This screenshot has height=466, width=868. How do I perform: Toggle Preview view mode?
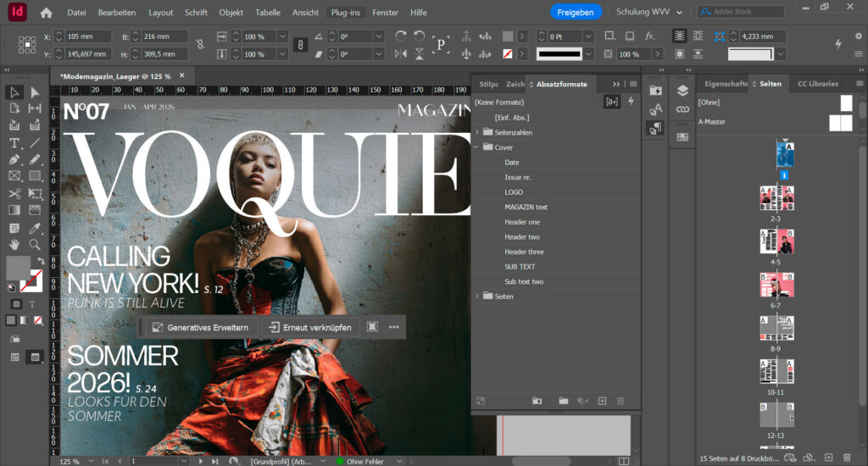pos(35,357)
